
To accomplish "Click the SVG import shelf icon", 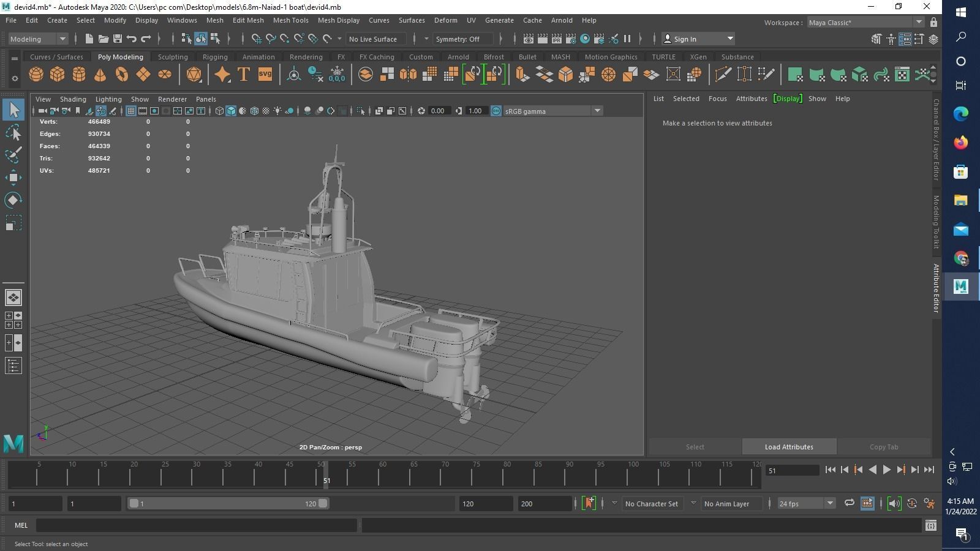I will (265, 75).
